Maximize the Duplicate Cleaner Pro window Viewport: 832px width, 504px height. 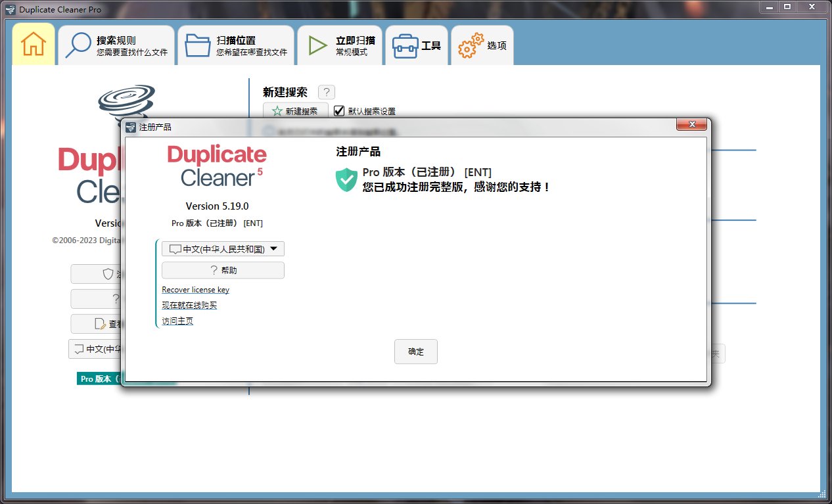click(787, 6)
